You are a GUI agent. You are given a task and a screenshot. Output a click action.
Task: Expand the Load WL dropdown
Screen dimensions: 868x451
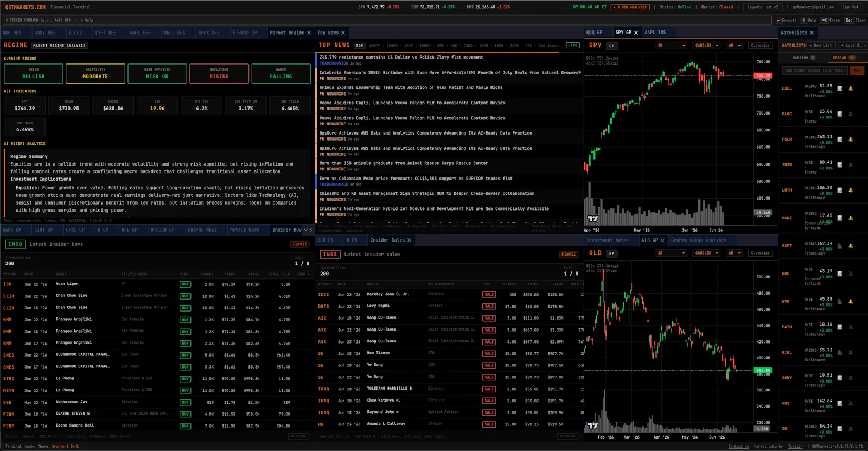(x=853, y=46)
